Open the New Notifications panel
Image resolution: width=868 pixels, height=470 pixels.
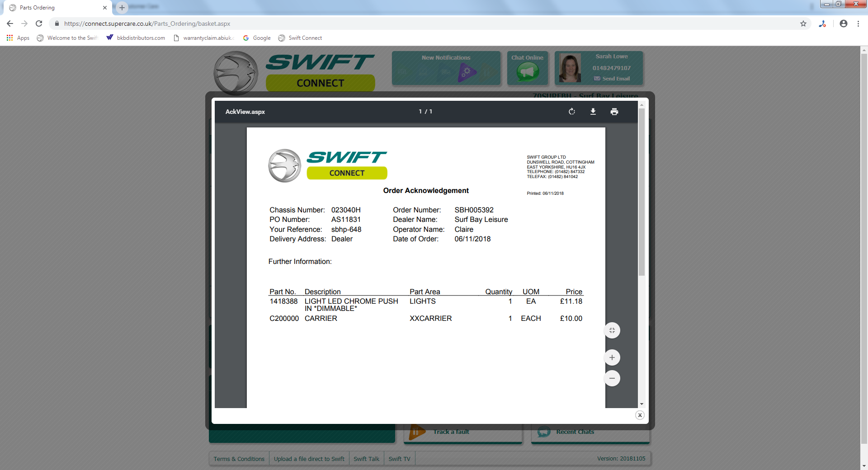coord(446,68)
